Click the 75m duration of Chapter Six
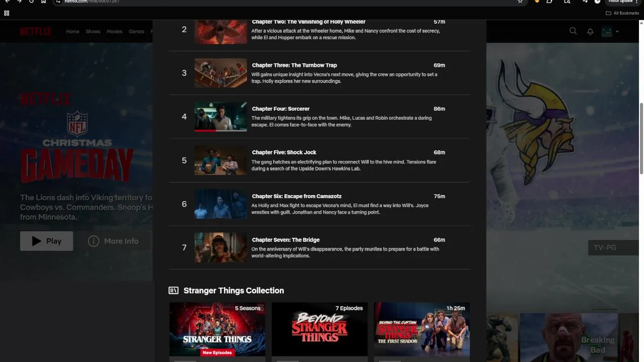 (439, 197)
